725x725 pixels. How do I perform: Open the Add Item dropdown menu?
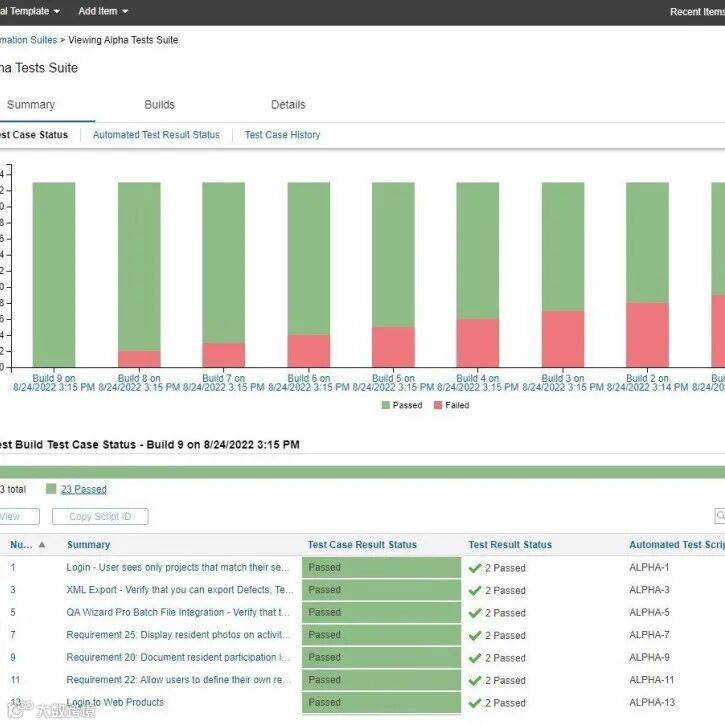click(x=103, y=11)
